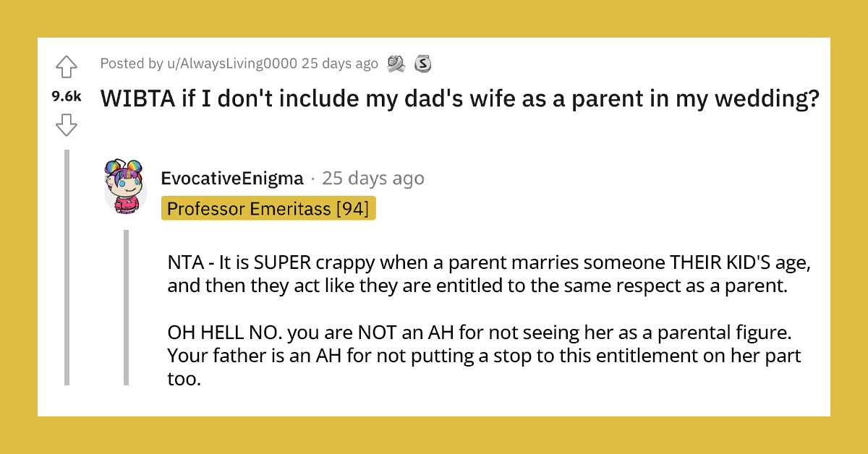This screenshot has height=454, width=868.
Task: Click the downvote arrow below the 9.6k score
Action: (67, 124)
